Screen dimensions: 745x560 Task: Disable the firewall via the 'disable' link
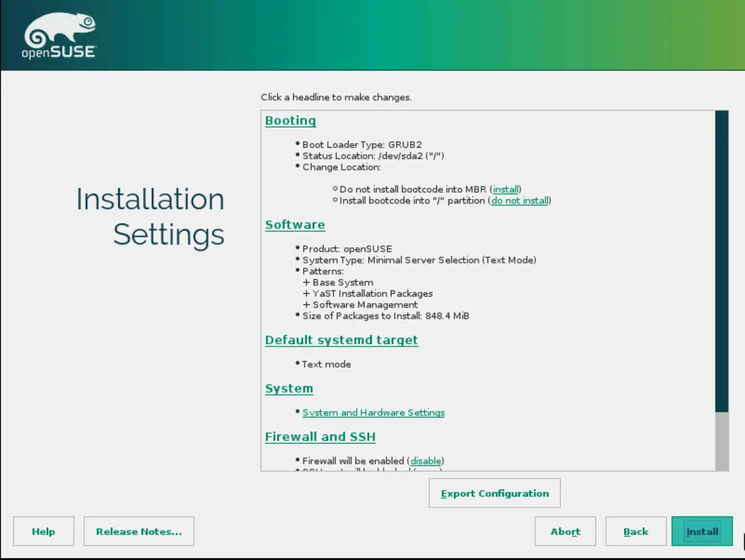click(425, 461)
